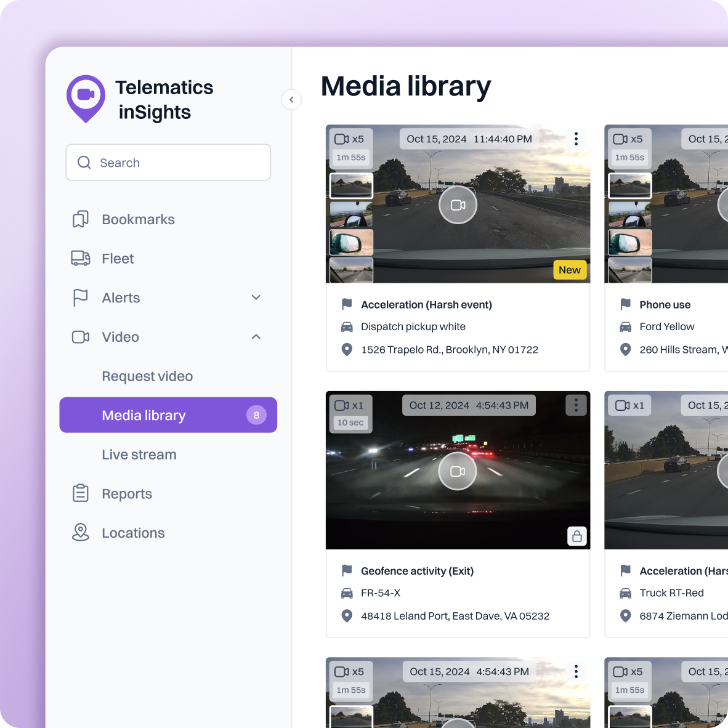Click the Bookmarks icon
Viewport: 728px width, 728px height.
click(80, 219)
